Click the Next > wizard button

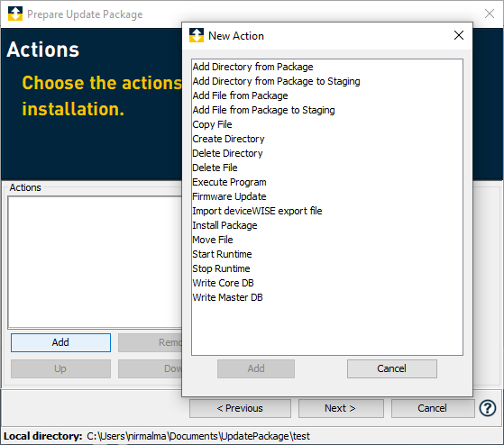click(341, 408)
